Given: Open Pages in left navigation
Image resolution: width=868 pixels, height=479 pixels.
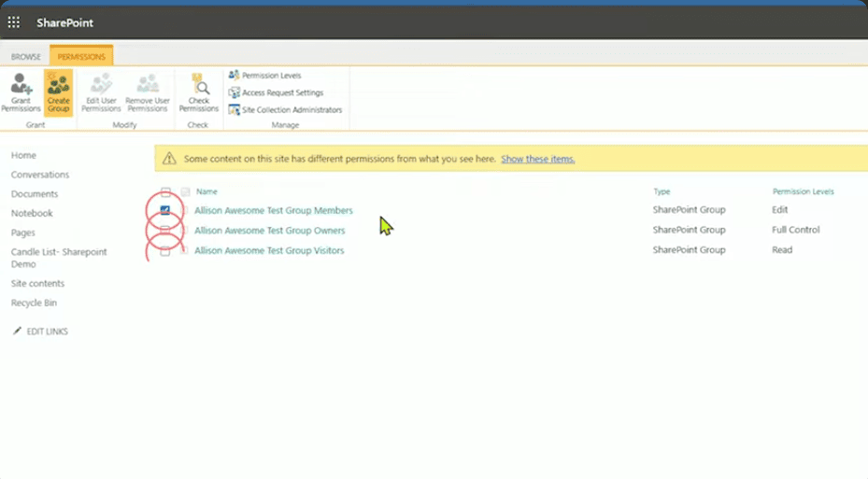Looking at the screenshot, I should (x=22, y=232).
